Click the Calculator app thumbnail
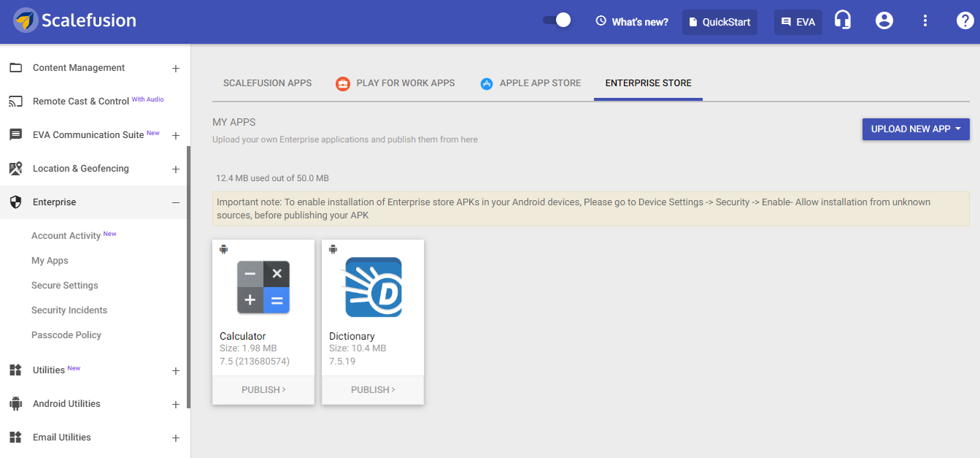Image resolution: width=980 pixels, height=458 pixels. (263, 288)
